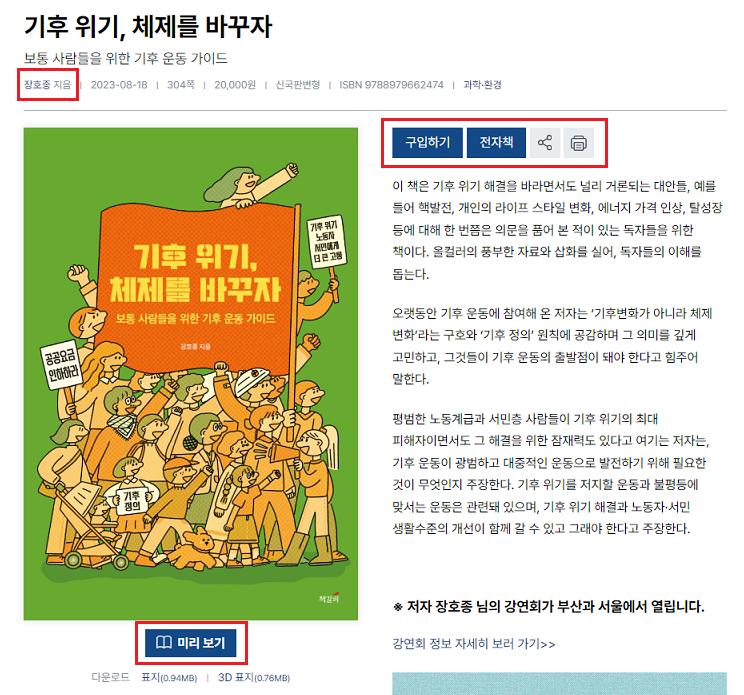Click the 과학·환경 category label
The image size is (744, 695).
coord(483,85)
